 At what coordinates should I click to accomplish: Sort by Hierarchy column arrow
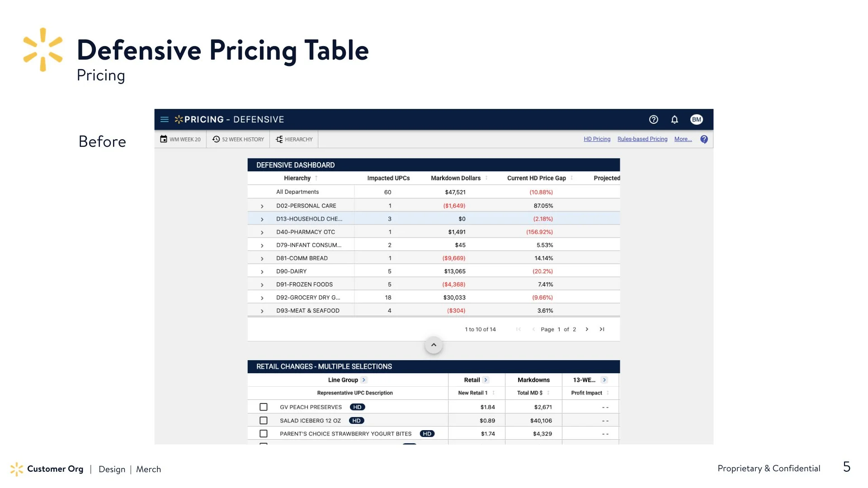(316, 178)
